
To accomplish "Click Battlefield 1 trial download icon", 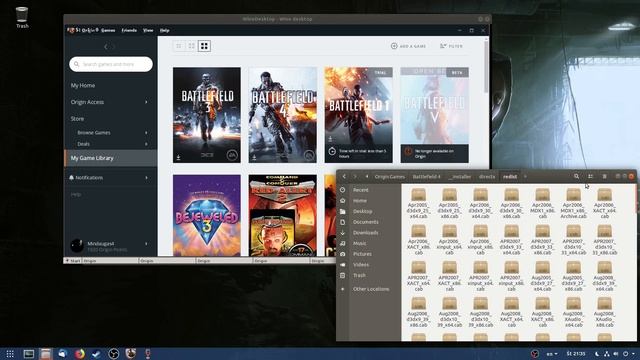I will click(x=330, y=139).
